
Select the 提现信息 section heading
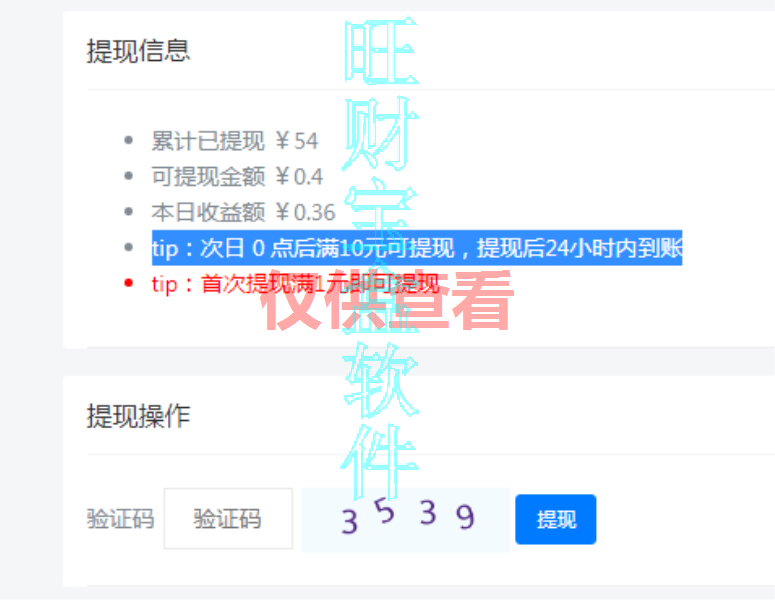138,50
